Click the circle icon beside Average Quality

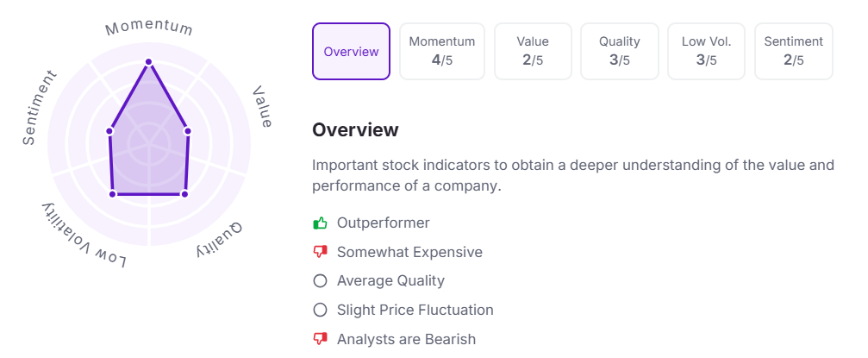321,281
